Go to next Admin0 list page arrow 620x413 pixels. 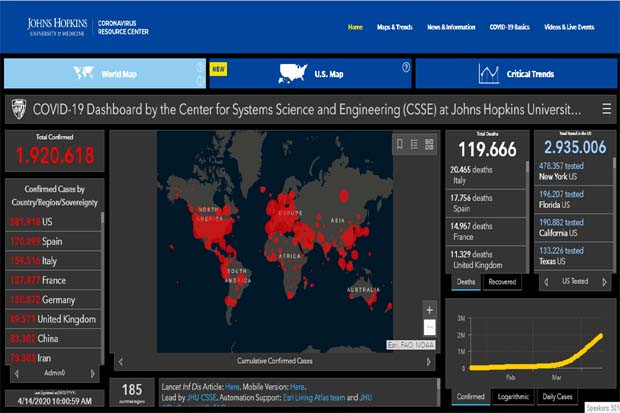coord(93,373)
